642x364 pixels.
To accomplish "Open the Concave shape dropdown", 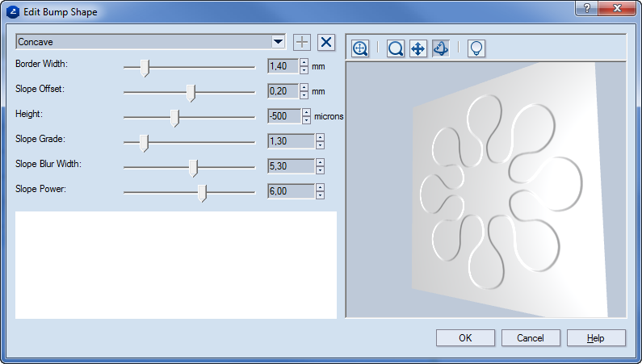I will [x=278, y=41].
